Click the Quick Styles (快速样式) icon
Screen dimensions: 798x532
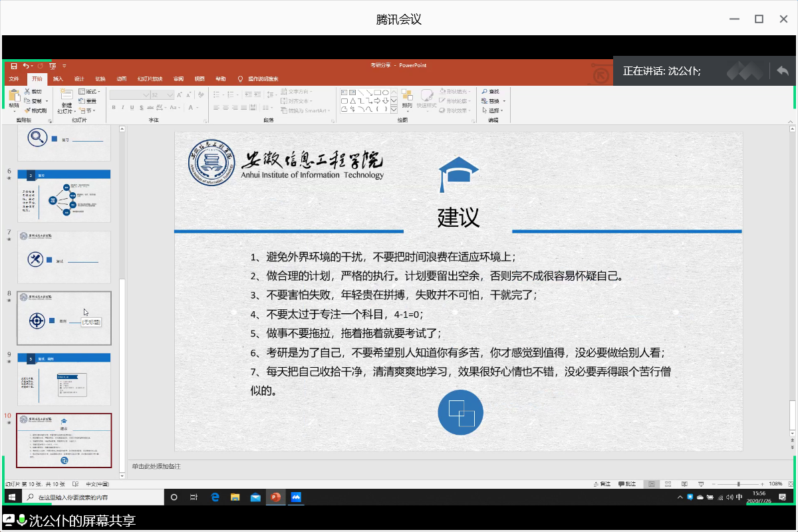[427, 94]
